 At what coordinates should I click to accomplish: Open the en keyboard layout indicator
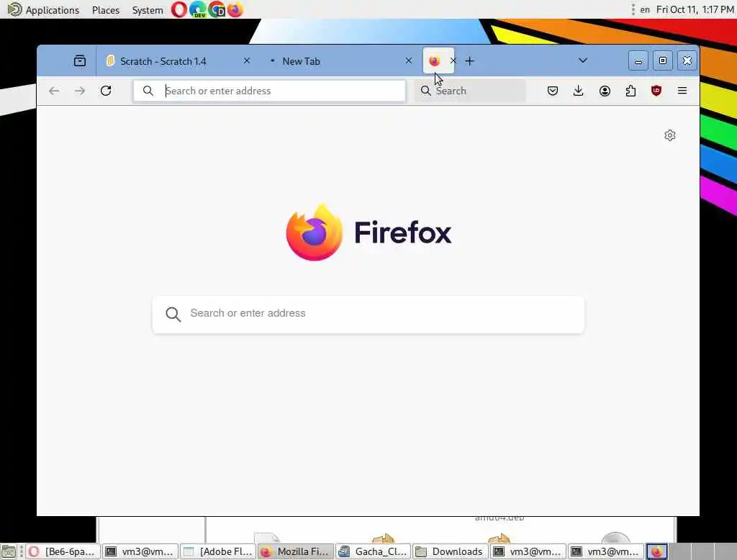click(x=645, y=9)
